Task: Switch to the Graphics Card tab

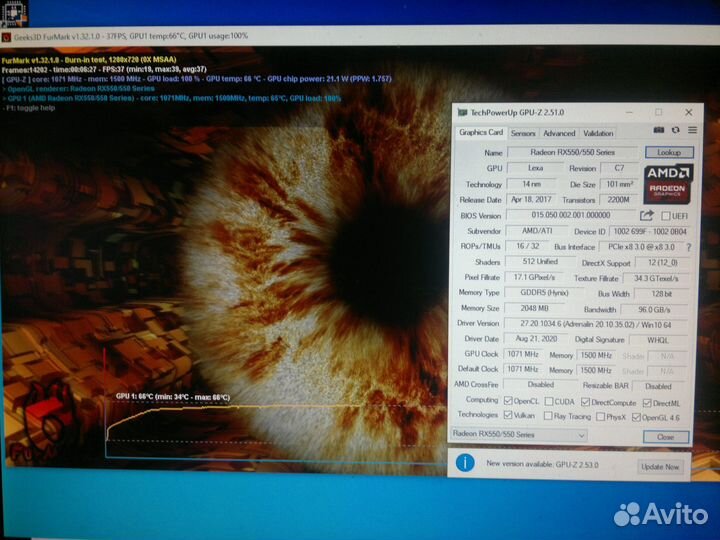Action: tap(481, 132)
